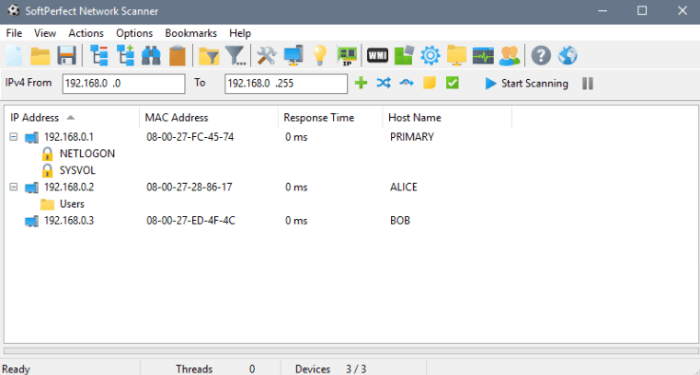Click MAC address 08-00-27-ED-4F-4C

click(x=191, y=221)
